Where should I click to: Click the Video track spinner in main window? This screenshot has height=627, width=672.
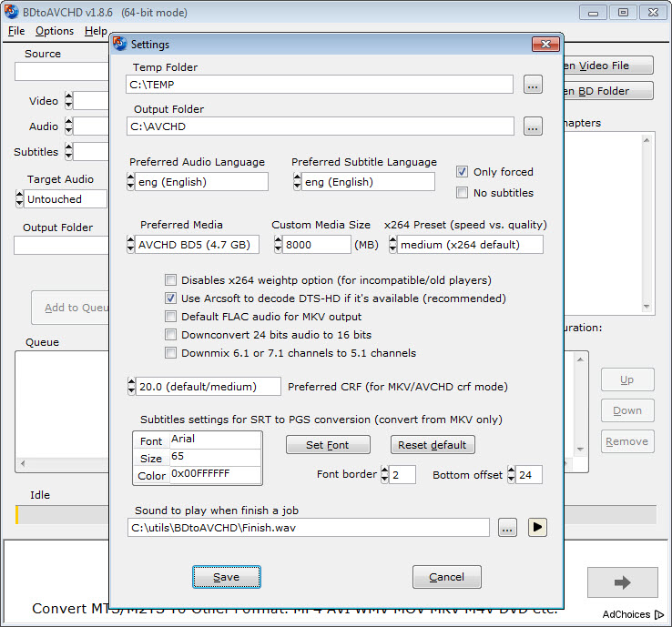tap(68, 101)
